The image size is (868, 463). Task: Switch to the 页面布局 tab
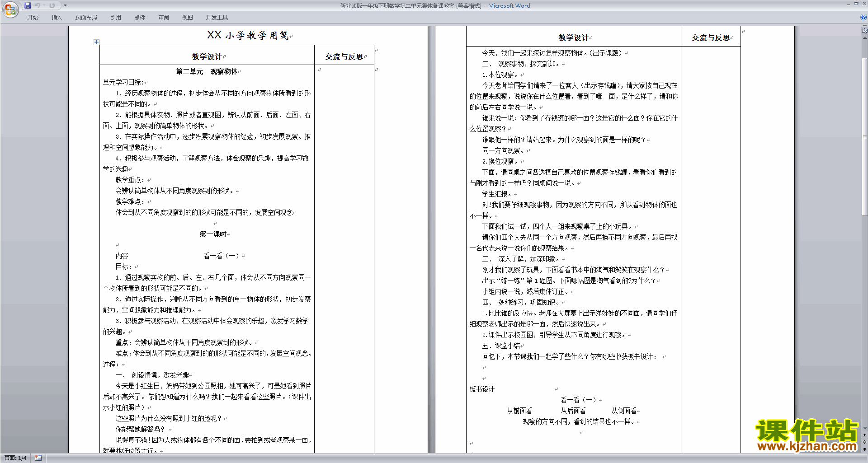(86, 18)
